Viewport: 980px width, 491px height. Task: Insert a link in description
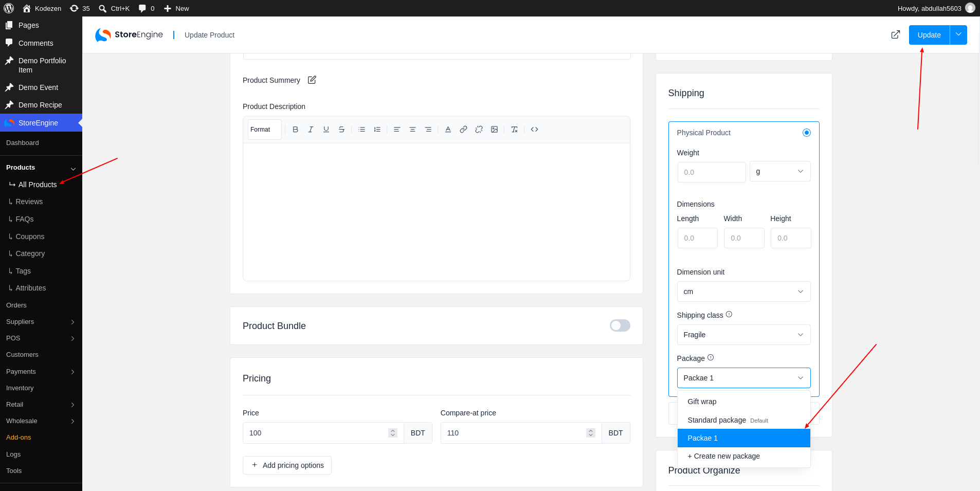pyautogui.click(x=463, y=130)
